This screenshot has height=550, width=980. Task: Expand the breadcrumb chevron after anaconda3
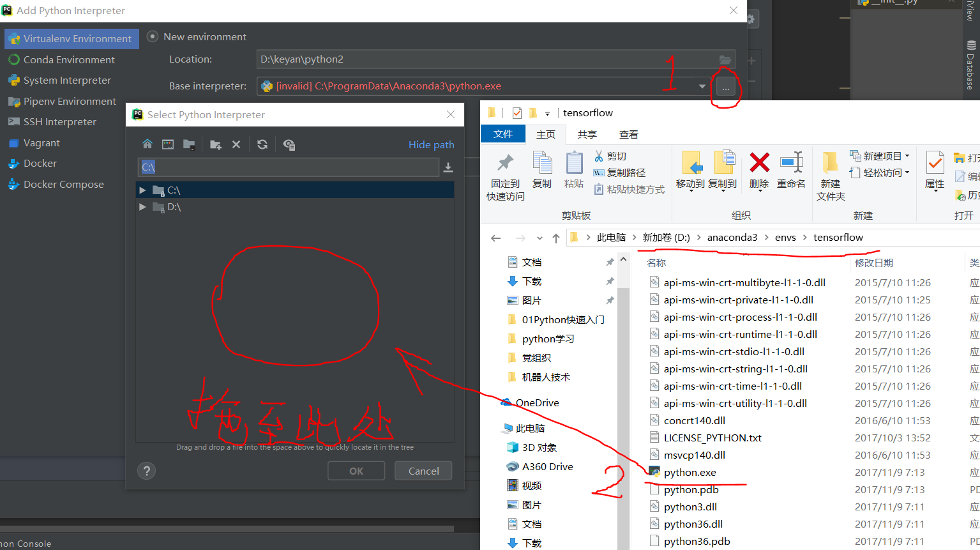click(x=766, y=238)
